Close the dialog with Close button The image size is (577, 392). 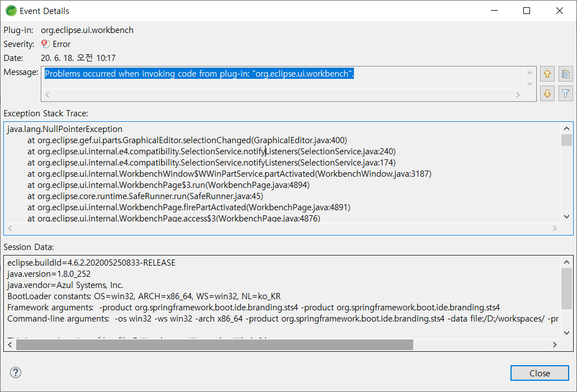[x=540, y=373]
